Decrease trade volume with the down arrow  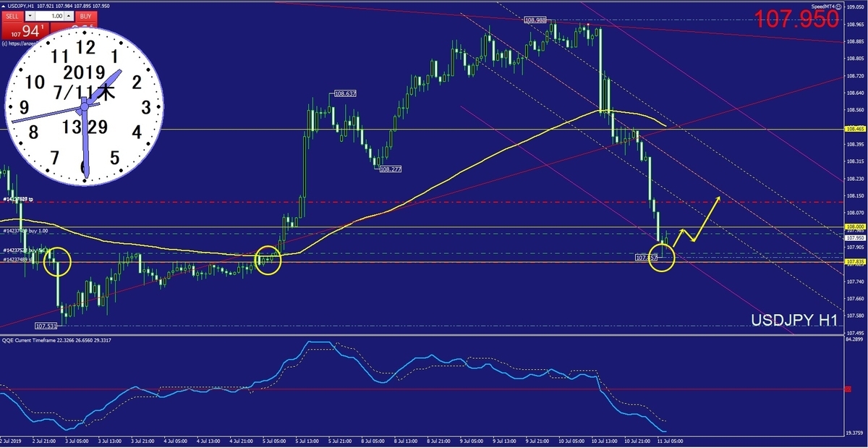pos(29,16)
